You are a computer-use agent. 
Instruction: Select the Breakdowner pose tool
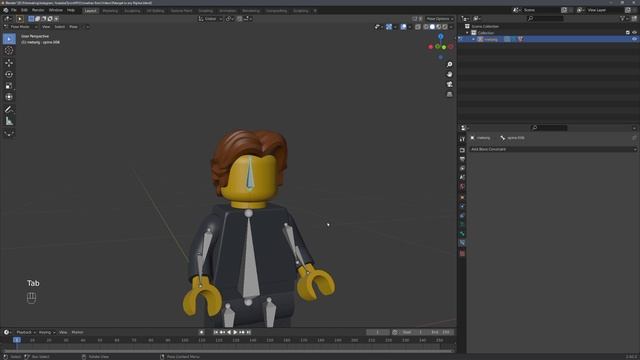(9, 133)
